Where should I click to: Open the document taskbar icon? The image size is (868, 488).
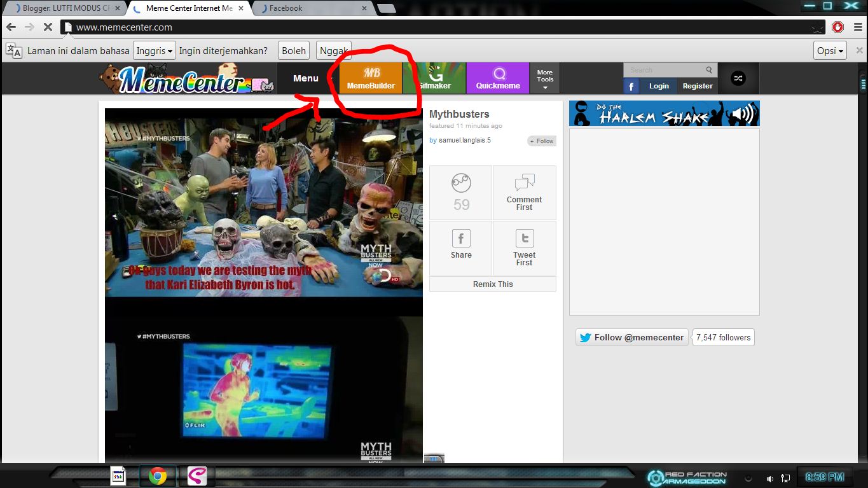(119, 476)
